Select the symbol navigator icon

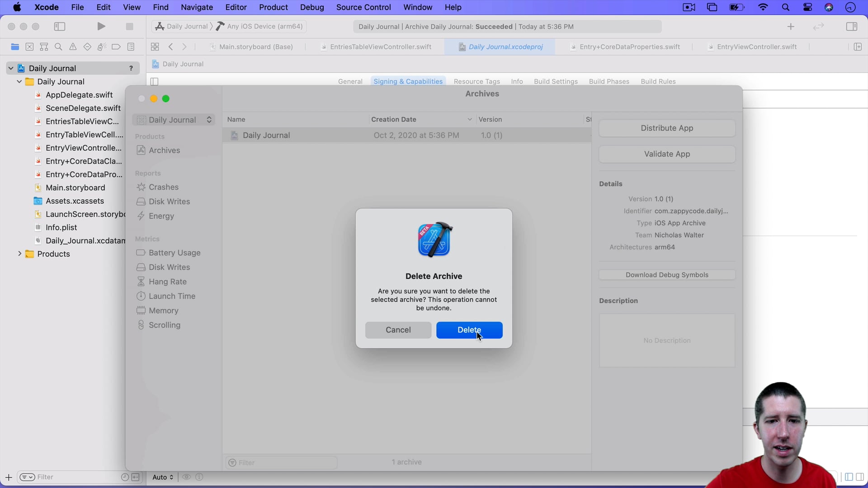coord(44,47)
